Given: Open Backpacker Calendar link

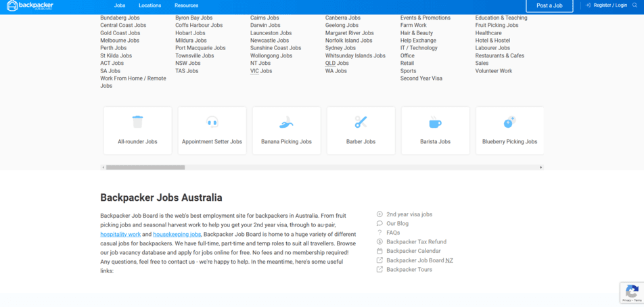Looking at the screenshot, I should click(x=413, y=251).
